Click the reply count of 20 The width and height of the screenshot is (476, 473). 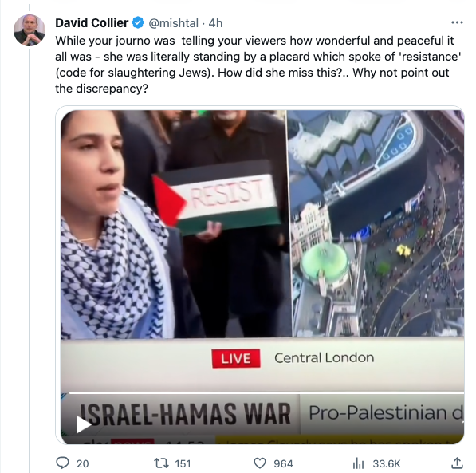click(83, 463)
